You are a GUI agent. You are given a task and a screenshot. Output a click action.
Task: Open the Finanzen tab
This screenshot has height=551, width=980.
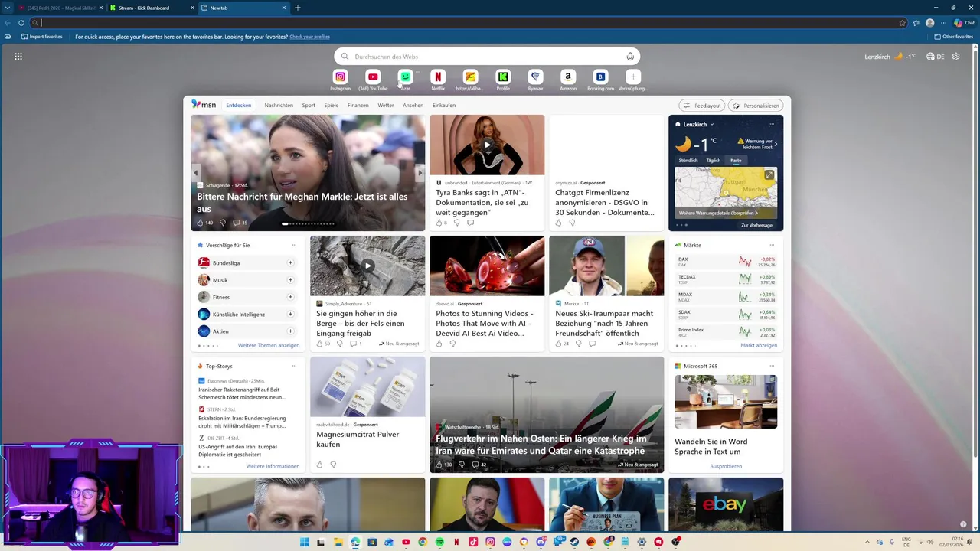[x=358, y=105]
